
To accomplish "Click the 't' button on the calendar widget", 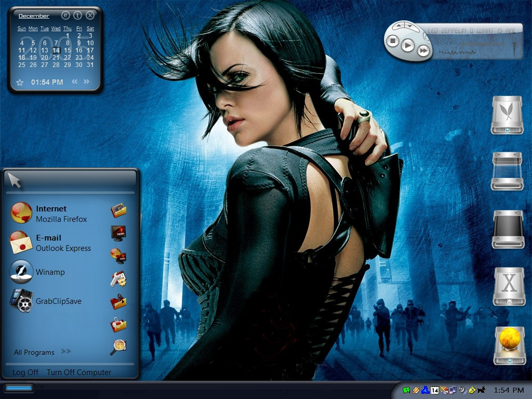I will coord(78,15).
